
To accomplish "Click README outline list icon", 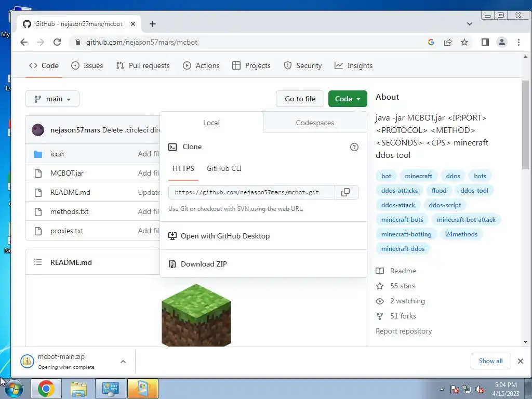I will click(37, 262).
